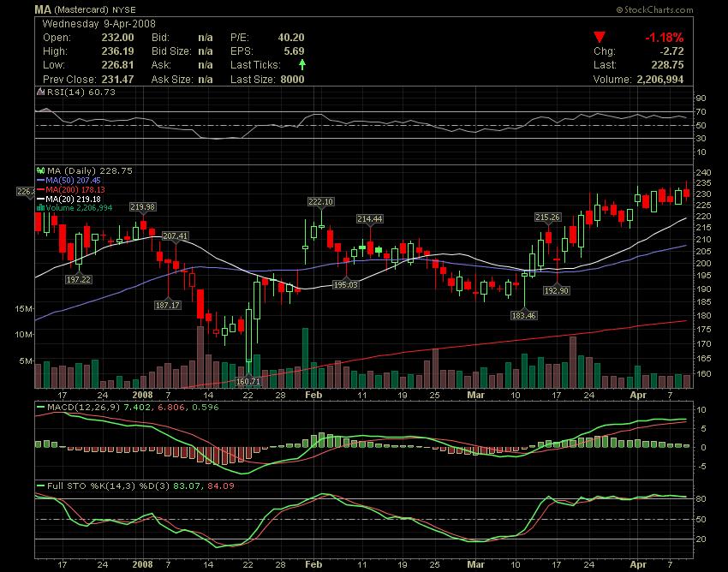Click the green line marker beside MACD(12,26,9)
This screenshot has width=728, height=572.
(40, 408)
